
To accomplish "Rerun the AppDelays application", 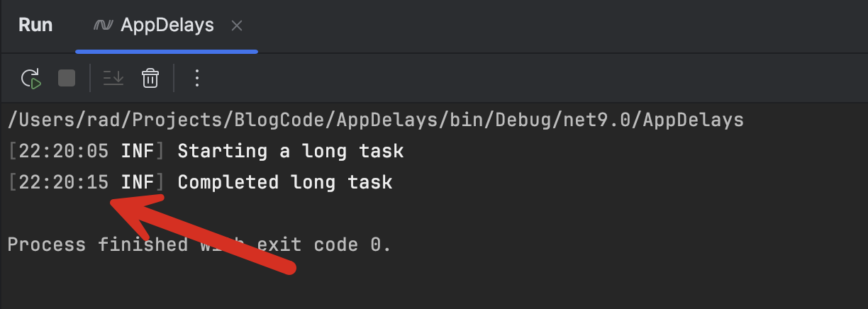I will point(31,78).
